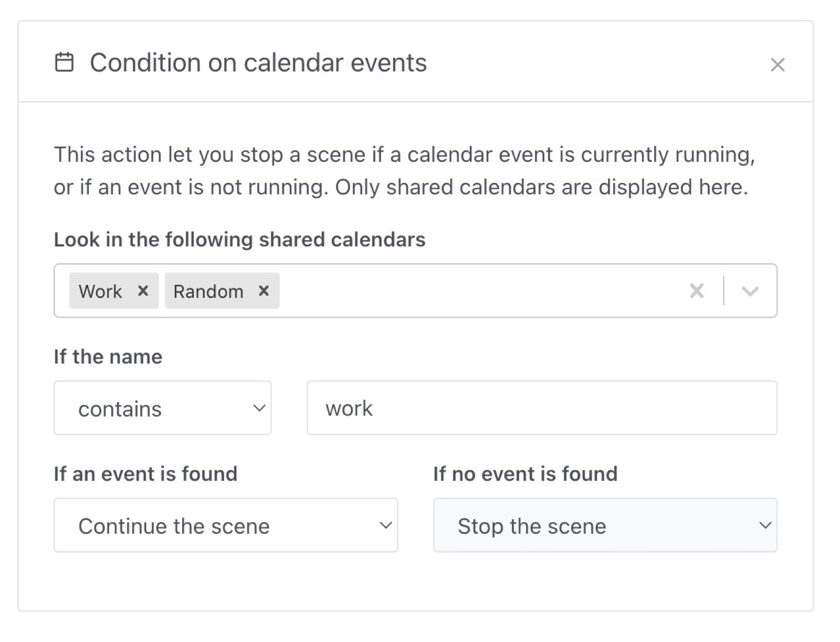Select the Random calendar chip
Viewport: 840px width, 642px height.
208,291
